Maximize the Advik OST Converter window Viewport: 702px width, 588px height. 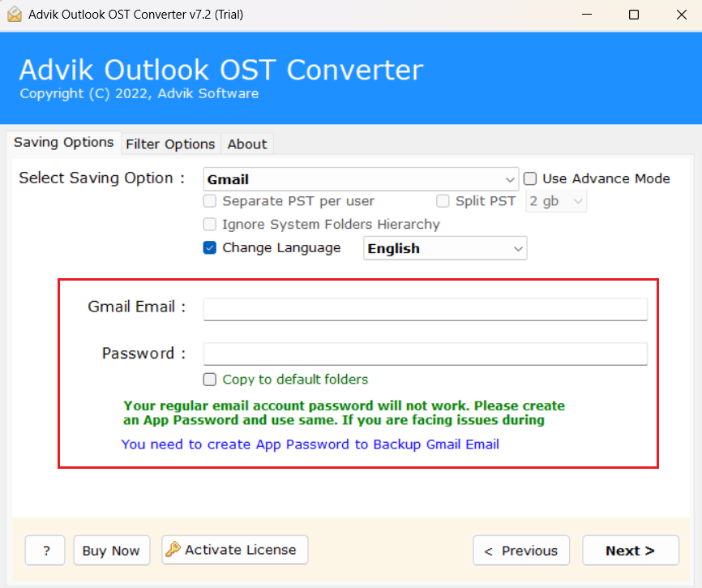(633, 15)
